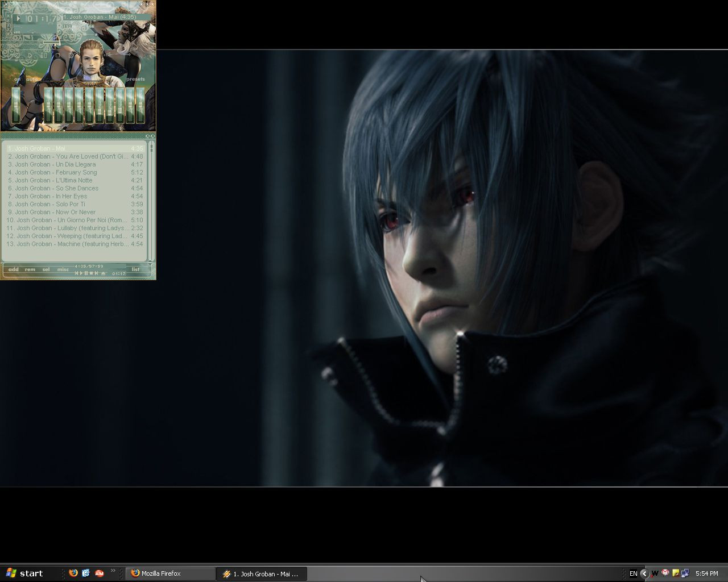The image size is (728, 582).
Task: Pause playback in Winamp main window
Action: click(x=44, y=55)
